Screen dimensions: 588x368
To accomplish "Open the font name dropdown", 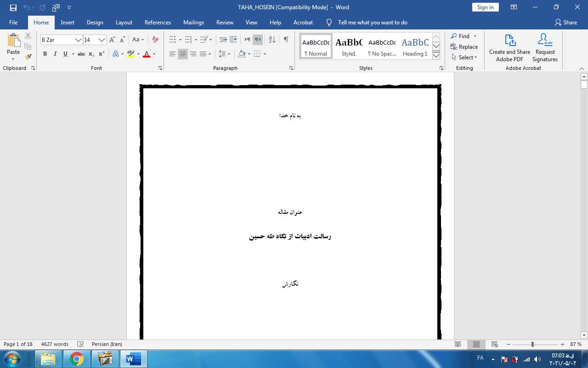I will (x=78, y=40).
